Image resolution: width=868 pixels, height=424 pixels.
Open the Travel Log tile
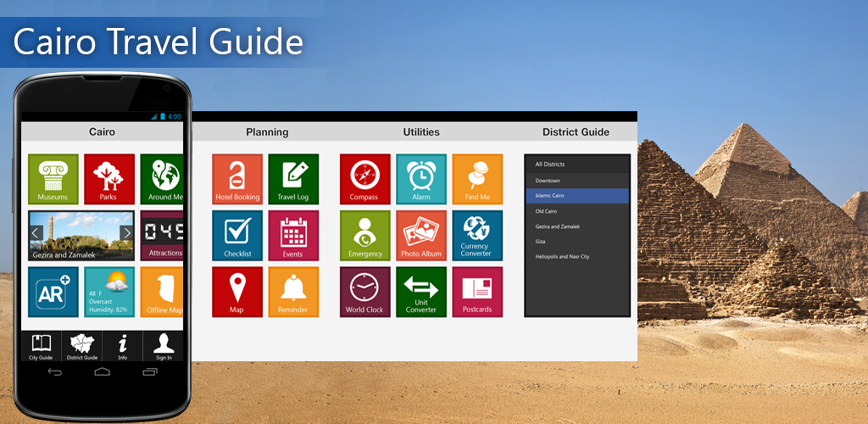(293, 179)
